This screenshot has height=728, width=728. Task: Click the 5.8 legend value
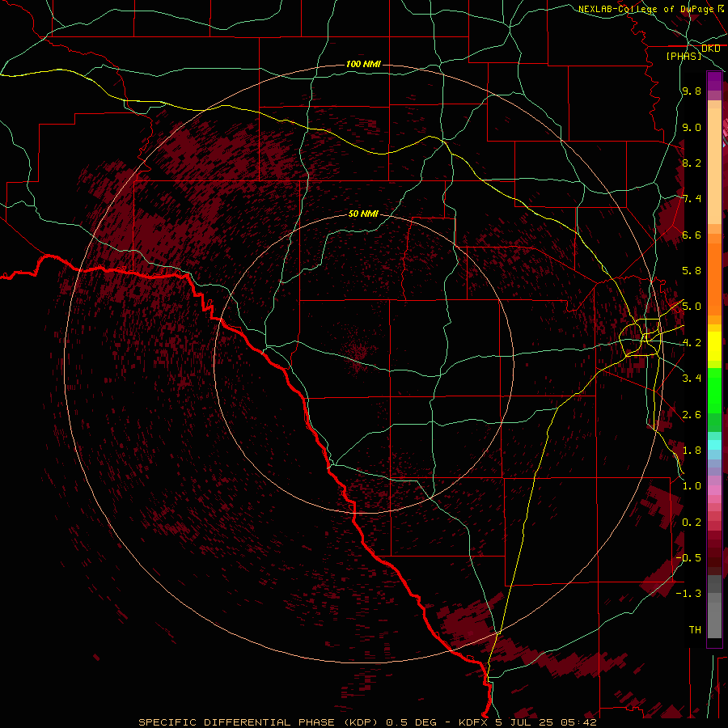692,271
